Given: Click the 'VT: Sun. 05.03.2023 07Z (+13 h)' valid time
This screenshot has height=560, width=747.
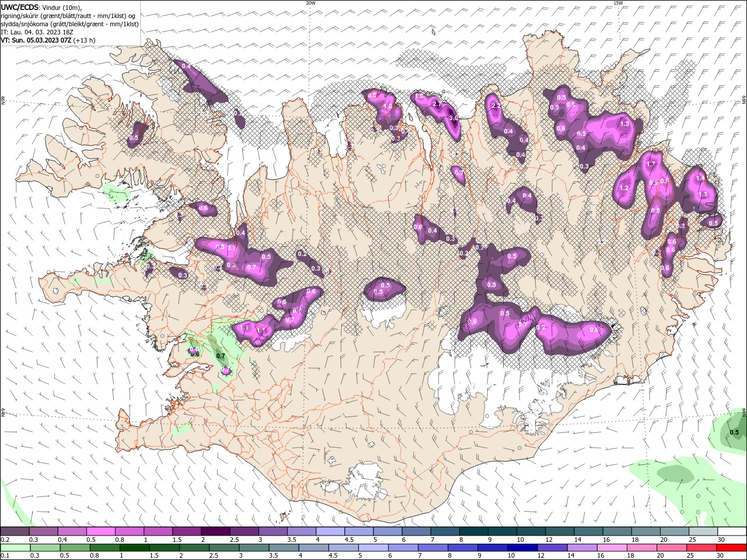Looking at the screenshot, I should (x=48, y=40).
